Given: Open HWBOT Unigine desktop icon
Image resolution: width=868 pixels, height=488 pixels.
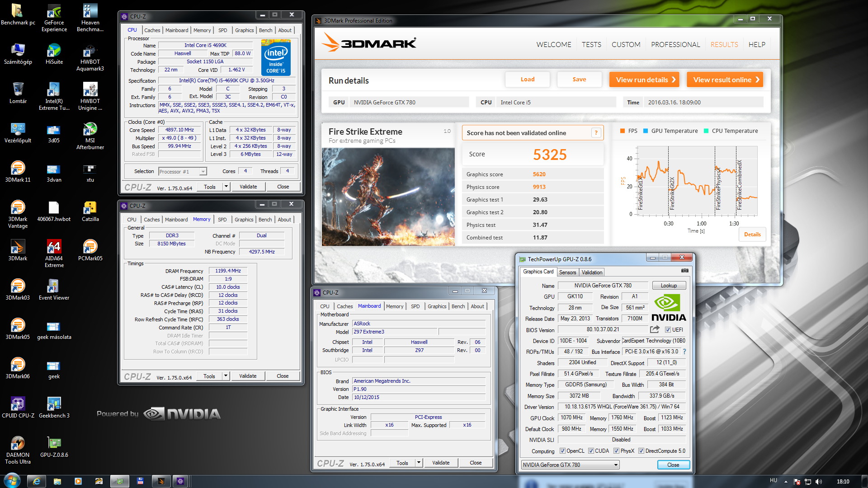Looking at the screenshot, I should tap(90, 97).
